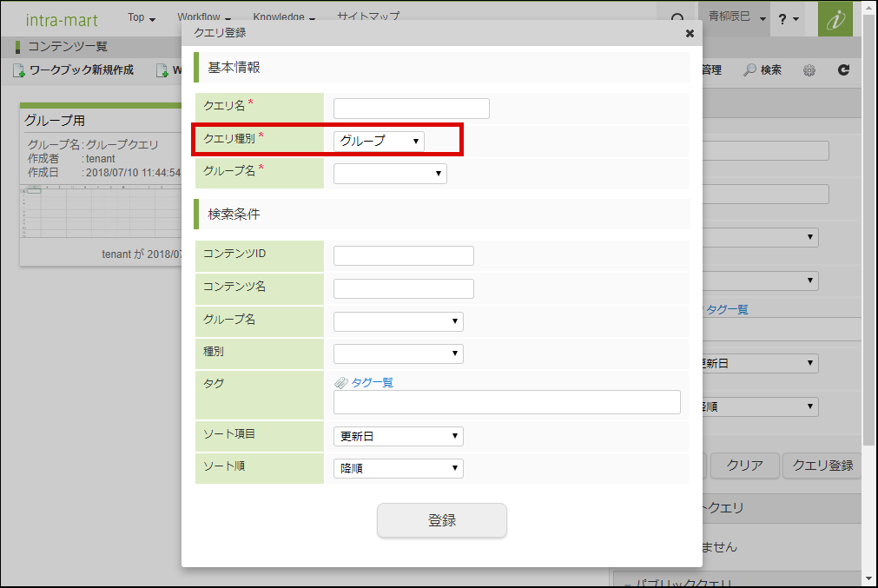Click the タグ一覧 link in the dialog
Screen dimensions: 878x588
pyautogui.click(x=372, y=382)
